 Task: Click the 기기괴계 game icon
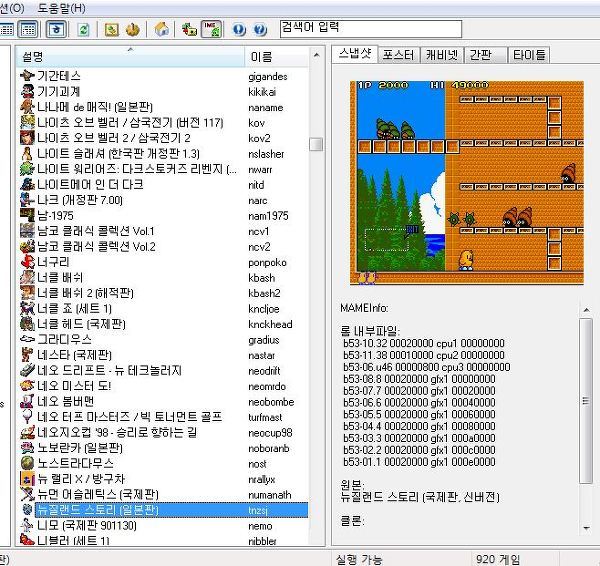click(x=27, y=91)
